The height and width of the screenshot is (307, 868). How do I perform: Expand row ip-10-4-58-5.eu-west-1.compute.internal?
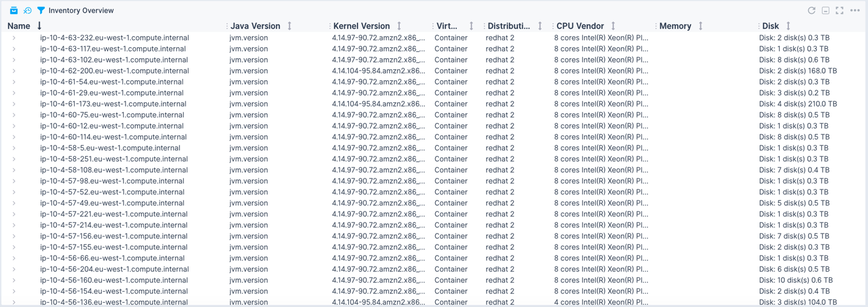point(14,148)
